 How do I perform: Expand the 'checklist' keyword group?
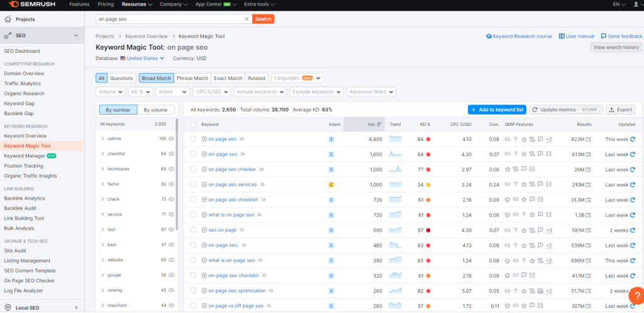pyautogui.click(x=103, y=154)
